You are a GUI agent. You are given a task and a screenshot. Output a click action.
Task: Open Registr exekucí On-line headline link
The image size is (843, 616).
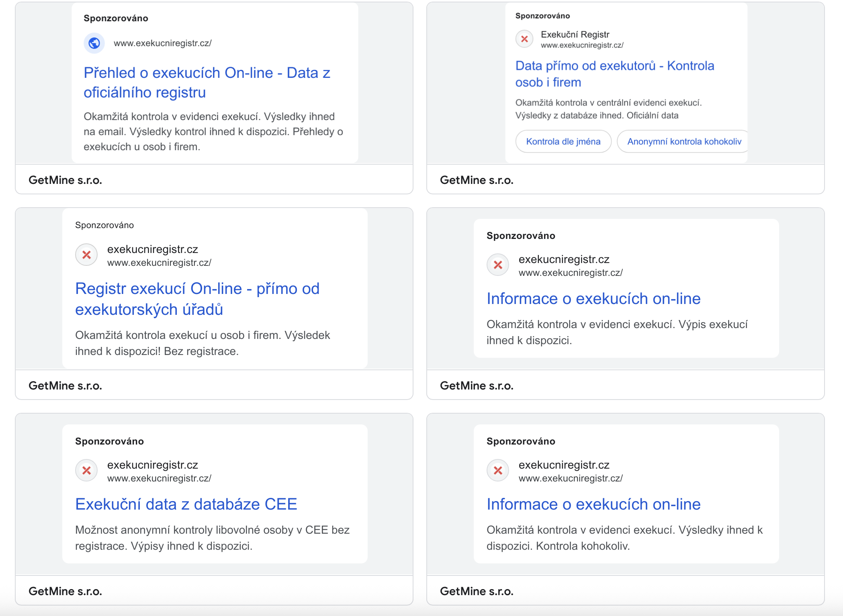(197, 299)
